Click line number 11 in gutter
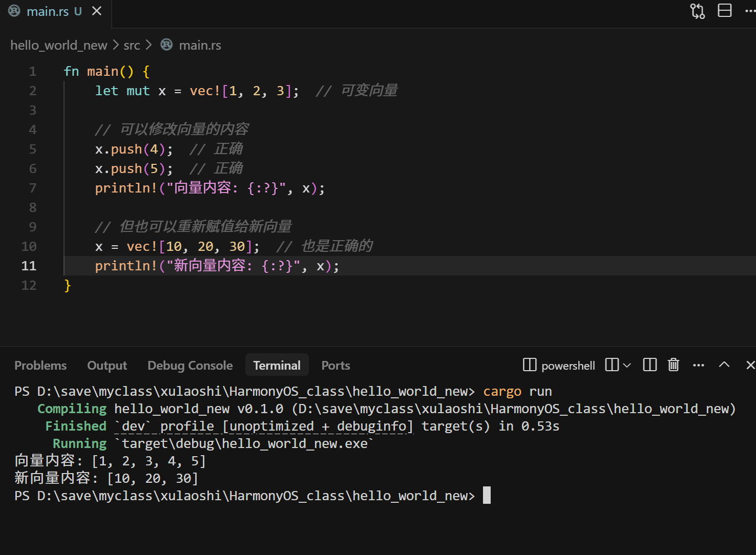 click(x=29, y=266)
